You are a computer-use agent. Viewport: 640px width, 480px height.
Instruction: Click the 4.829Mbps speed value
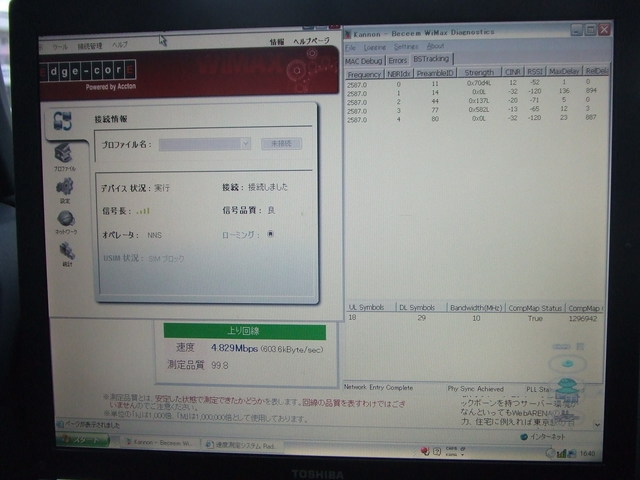(x=234, y=348)
